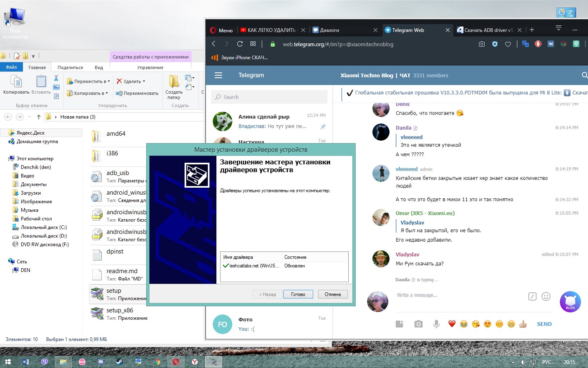Click the cut scissors icon
This screenshot has width=588, height=368.
(x=56, y=78)
